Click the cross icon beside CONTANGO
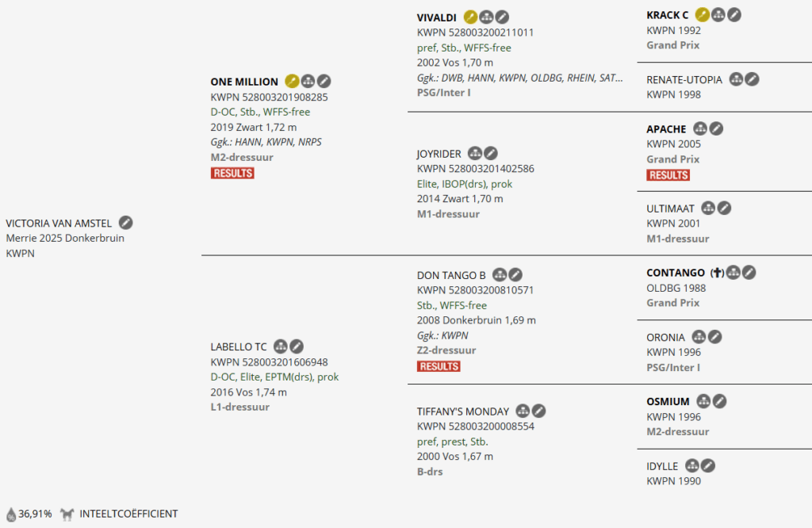Image resolution: width=812 pixels, height=528 pixels. [717, 273]
